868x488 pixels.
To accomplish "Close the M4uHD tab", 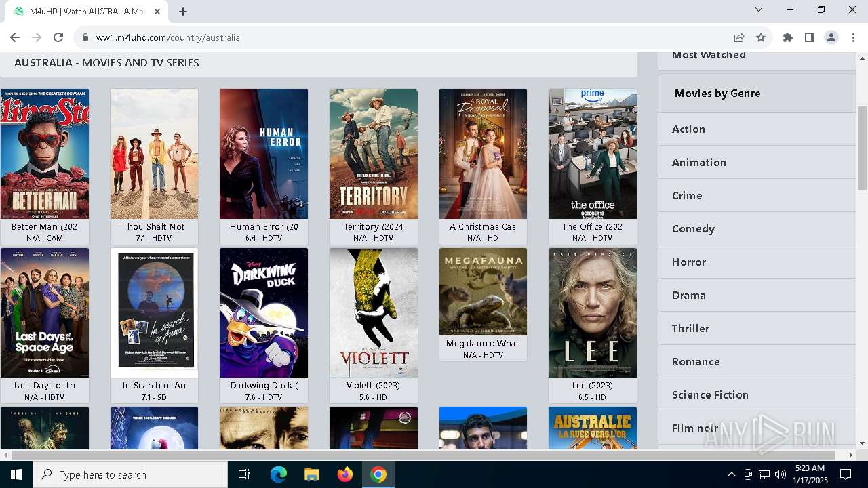I will 158,12.
